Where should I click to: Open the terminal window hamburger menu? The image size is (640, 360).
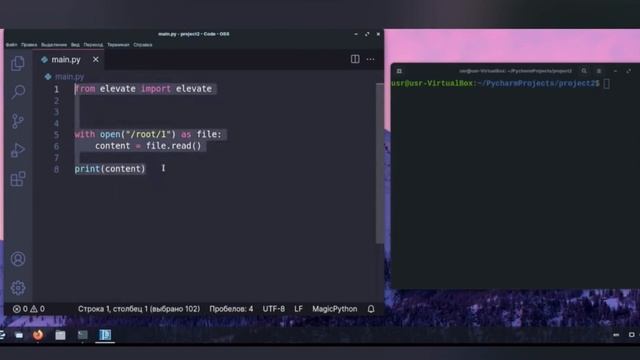599,71
